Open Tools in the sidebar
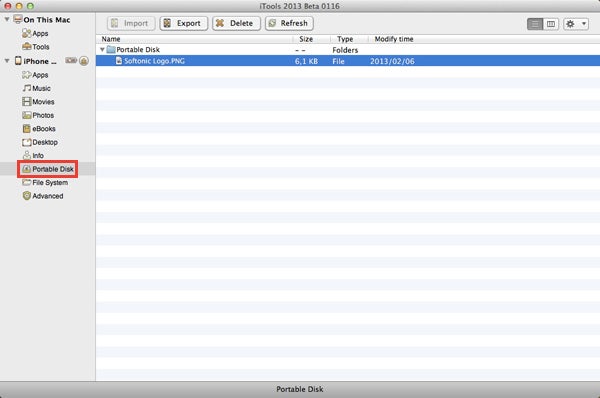The image size is (600, 398). [x=36, y=47]
